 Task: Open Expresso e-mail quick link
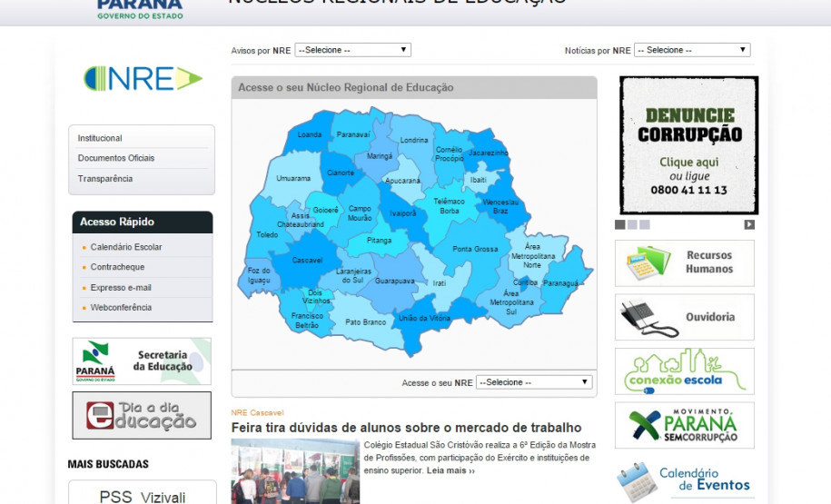pos(121,288)
